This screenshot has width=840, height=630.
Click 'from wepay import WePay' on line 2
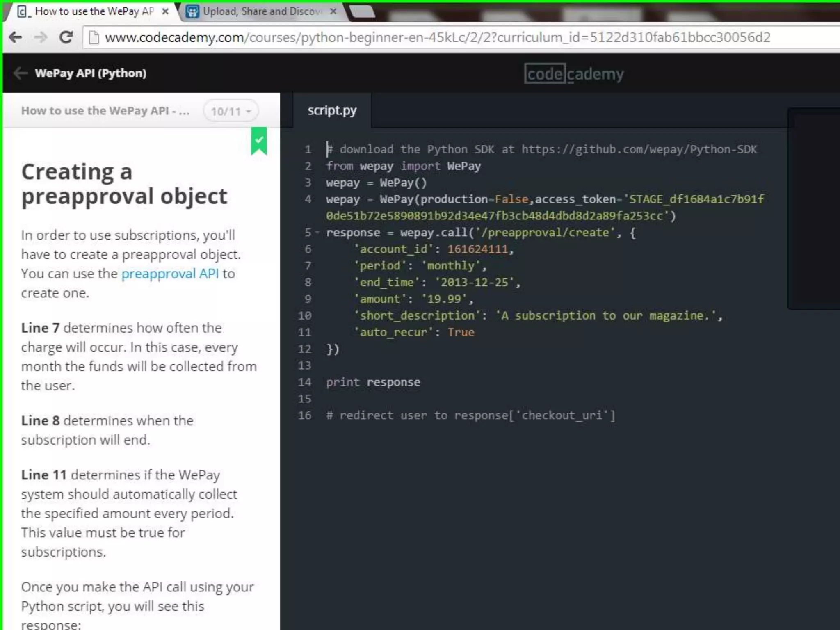pos(404,166)
